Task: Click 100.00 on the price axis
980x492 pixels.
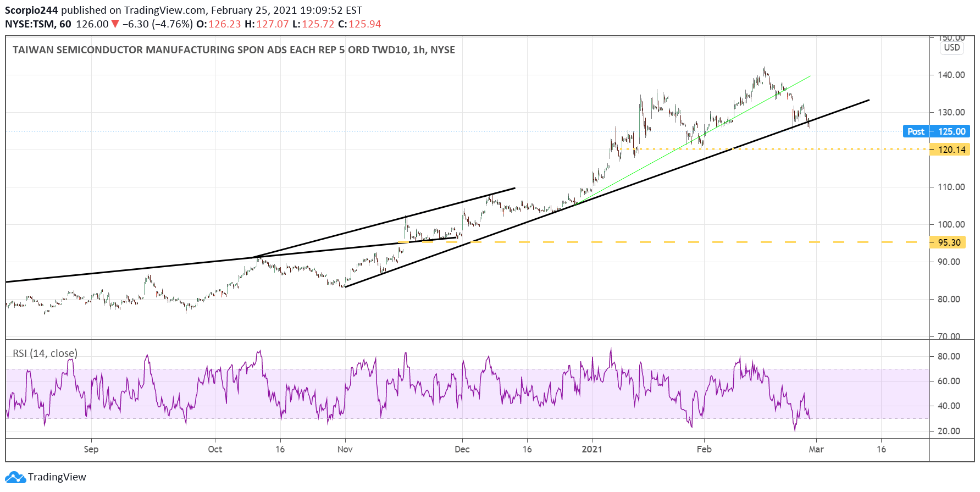Action: click(x=951, y=224)
